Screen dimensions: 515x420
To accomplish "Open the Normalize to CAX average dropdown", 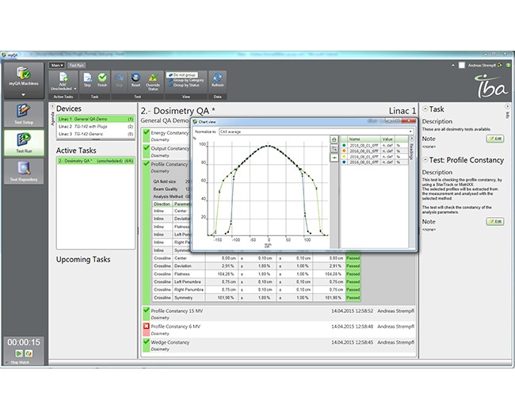I will click(315, 132).
